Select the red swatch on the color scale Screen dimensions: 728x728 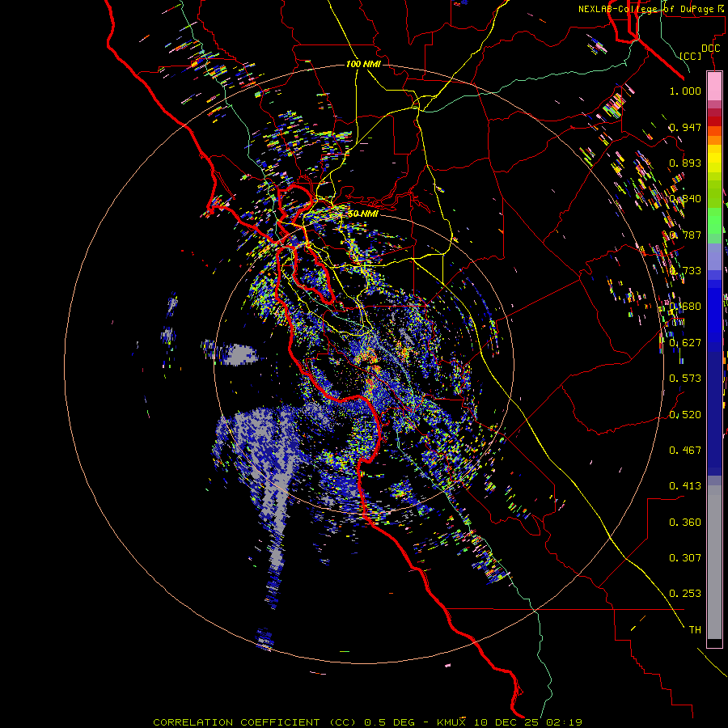(714, 121)
